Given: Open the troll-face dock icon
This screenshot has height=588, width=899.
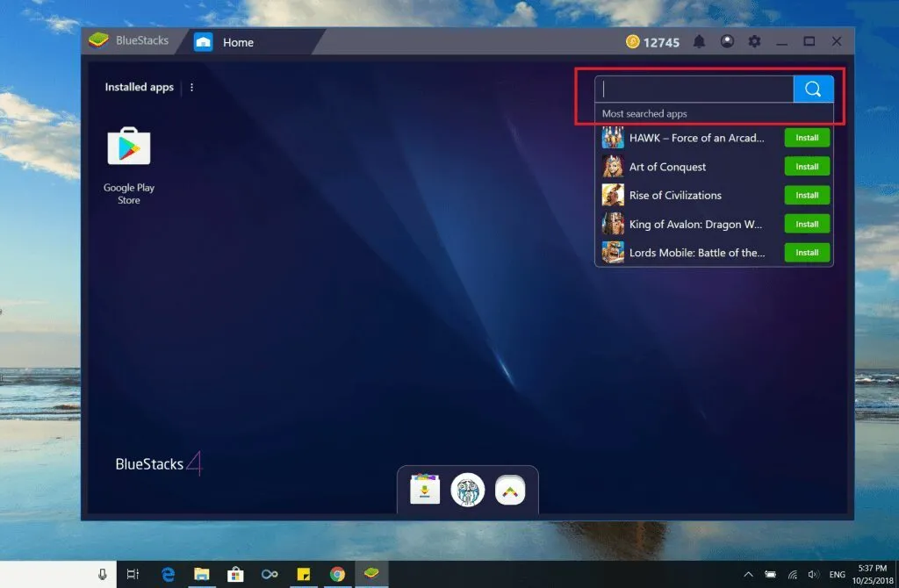Looking at the screenshot, I should coord(467,490).
